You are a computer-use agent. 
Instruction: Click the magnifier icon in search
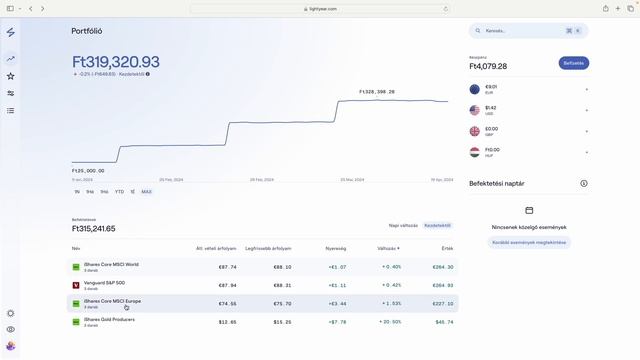(478, 31)
